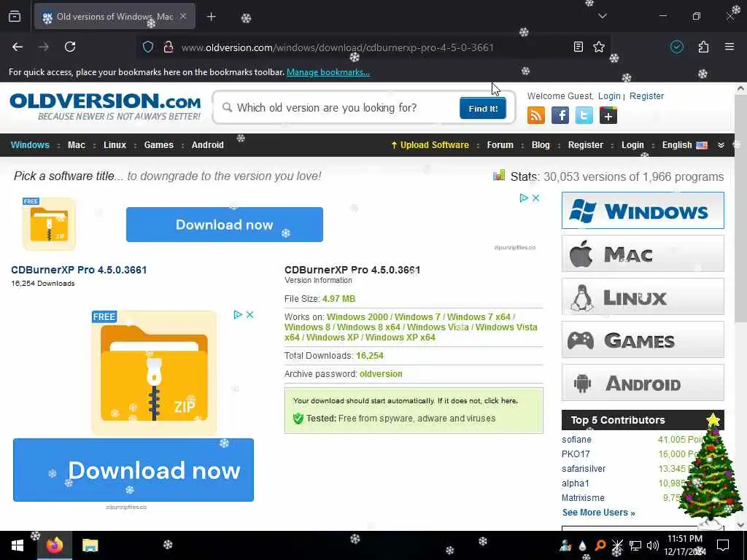Open the English language selector
Image resolution: width=747 pixels, height=560 pixels.
click(684, 145)
